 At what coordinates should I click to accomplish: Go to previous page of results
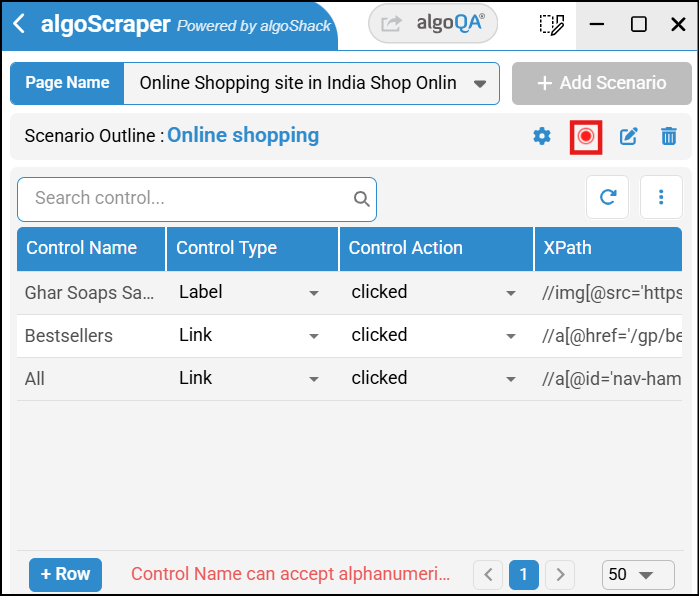488,574
